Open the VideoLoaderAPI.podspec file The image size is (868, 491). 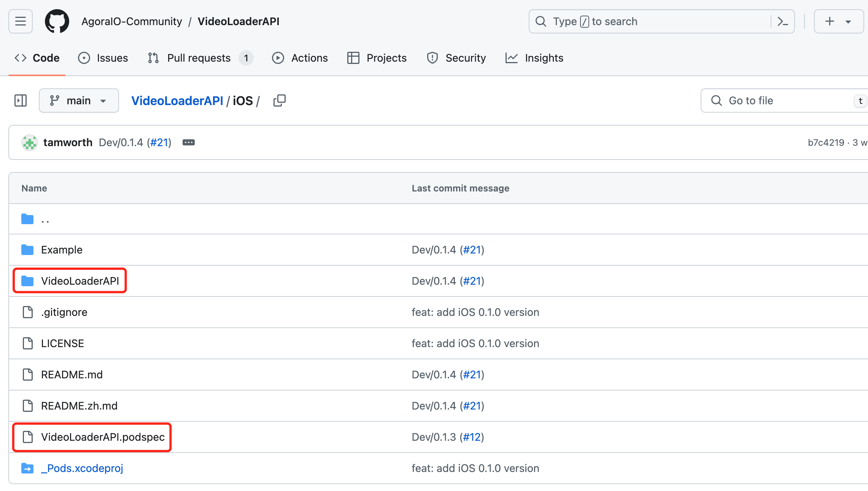tap(103, 437)
